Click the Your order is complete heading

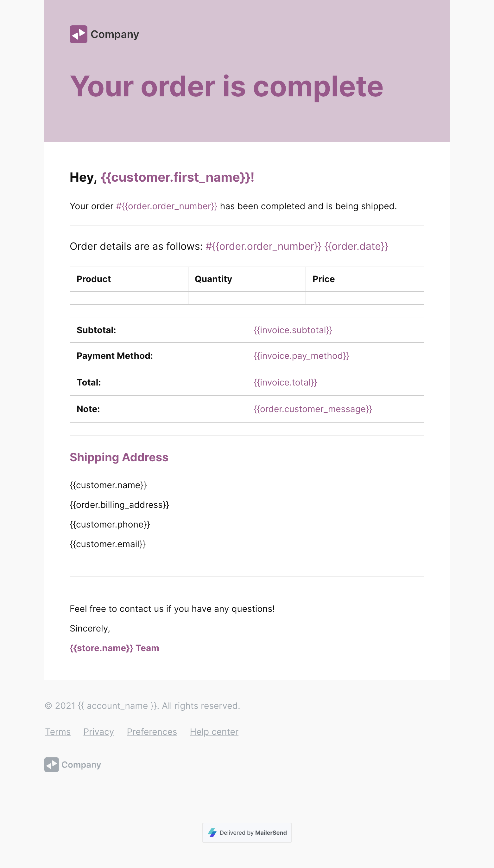coord(226,87)
